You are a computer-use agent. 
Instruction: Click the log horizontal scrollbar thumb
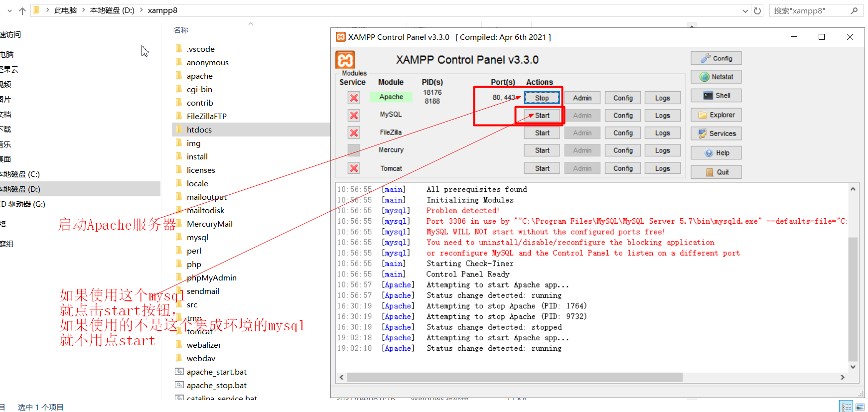click(x=515, y=378)
